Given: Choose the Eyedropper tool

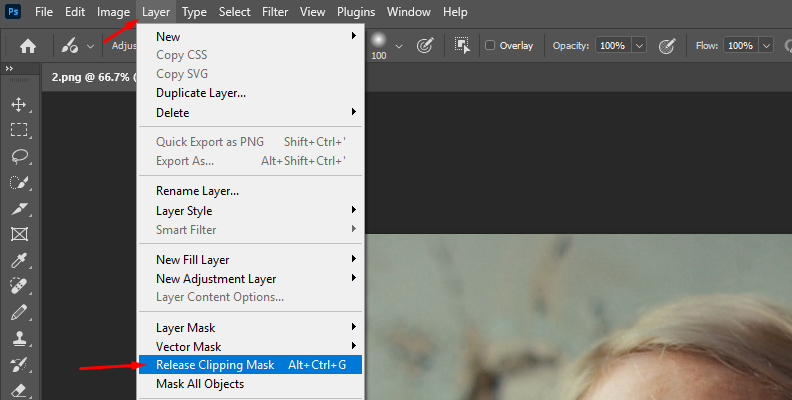Looking at the screenshot, I should (19, 260).
